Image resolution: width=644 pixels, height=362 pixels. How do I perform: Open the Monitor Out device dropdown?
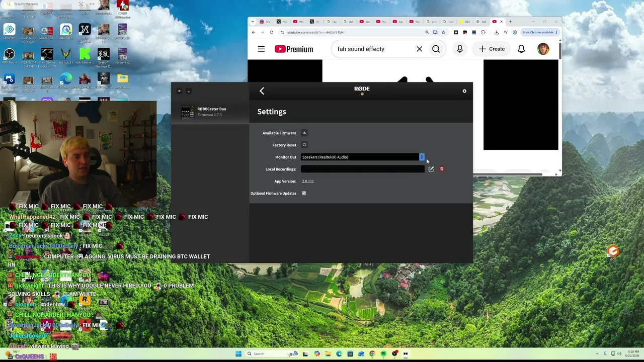pos(362,157)
